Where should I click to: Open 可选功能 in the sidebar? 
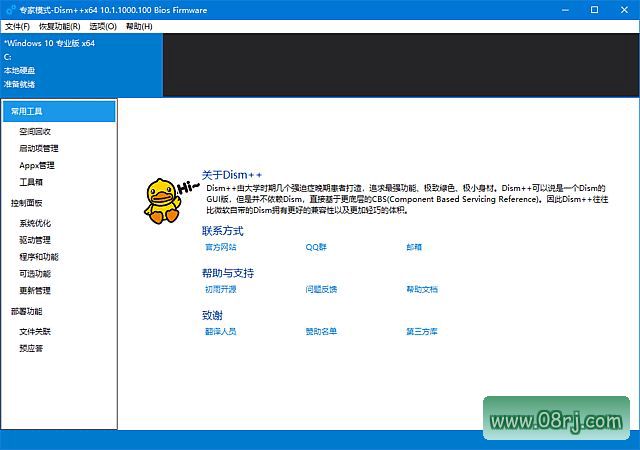click(35, 274)
